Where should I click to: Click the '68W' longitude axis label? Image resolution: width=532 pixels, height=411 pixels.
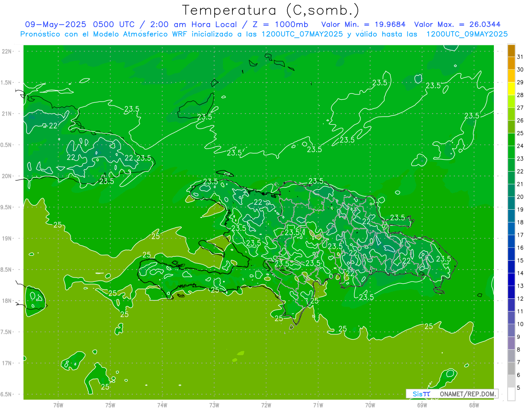[x=474, y=405]
